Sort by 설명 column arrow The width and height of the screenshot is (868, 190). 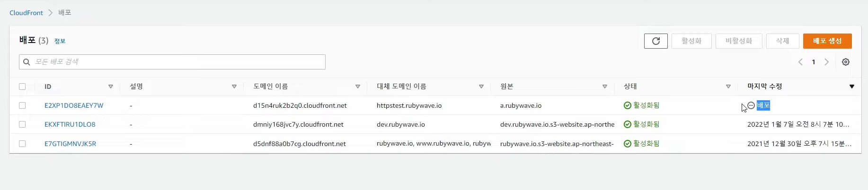coord(234,86)
